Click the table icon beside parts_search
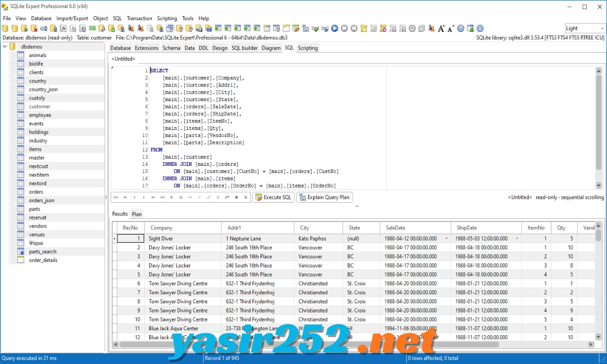607x364 pixels. tap(21, 251)
